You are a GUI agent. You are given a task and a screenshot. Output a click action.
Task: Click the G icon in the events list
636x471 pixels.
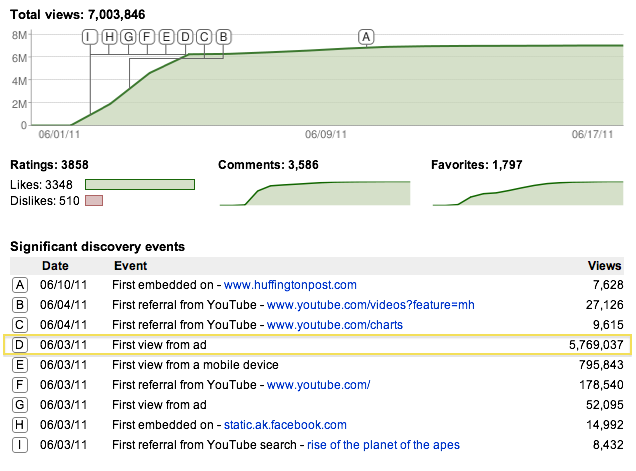pyautogui.click(x=19, y=405)
